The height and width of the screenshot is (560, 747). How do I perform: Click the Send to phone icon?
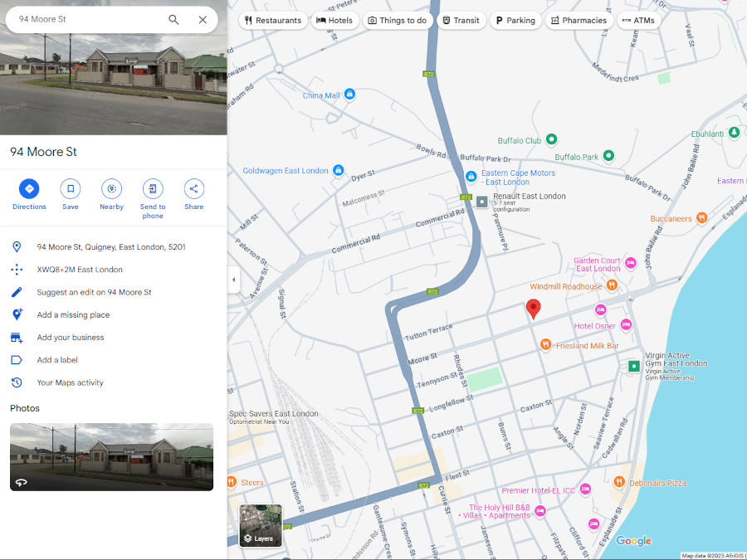pyautogui.click(x=153, y=189)
